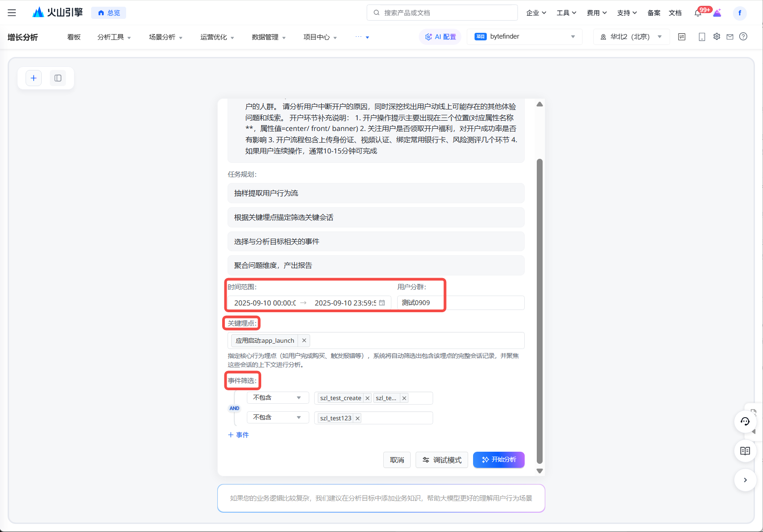This screenshot has height=532, width=763.
Task: Focus the 搜索产品或文档 search box
Action: tap(442, 13)
